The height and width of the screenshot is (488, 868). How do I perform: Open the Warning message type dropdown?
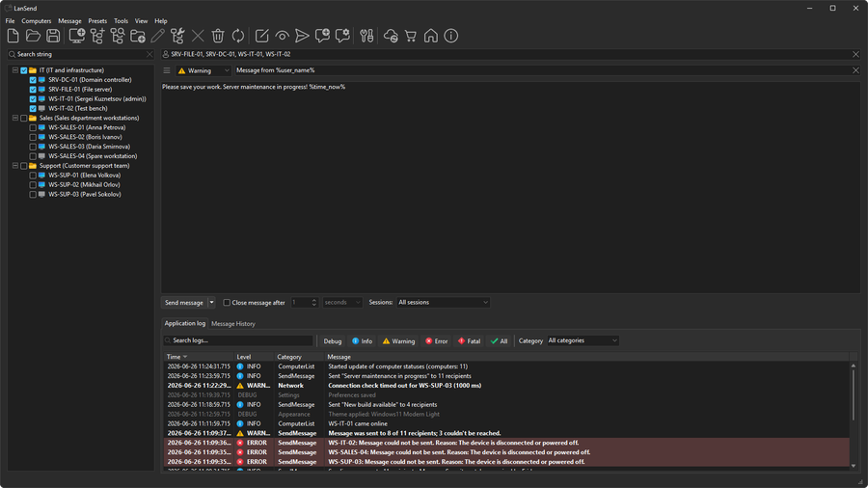tap(203, 70)
